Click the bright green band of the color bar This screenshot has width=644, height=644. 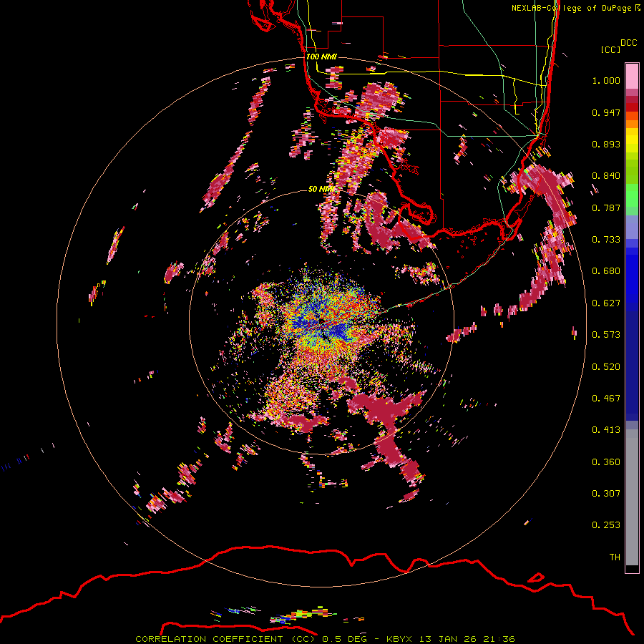pos(632,195)
